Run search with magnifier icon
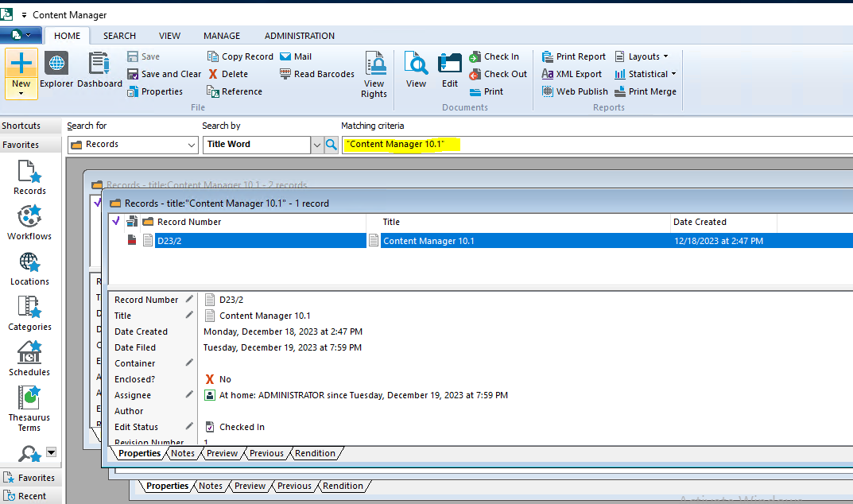This screenshot has width=853, height=504. point(332,145)
